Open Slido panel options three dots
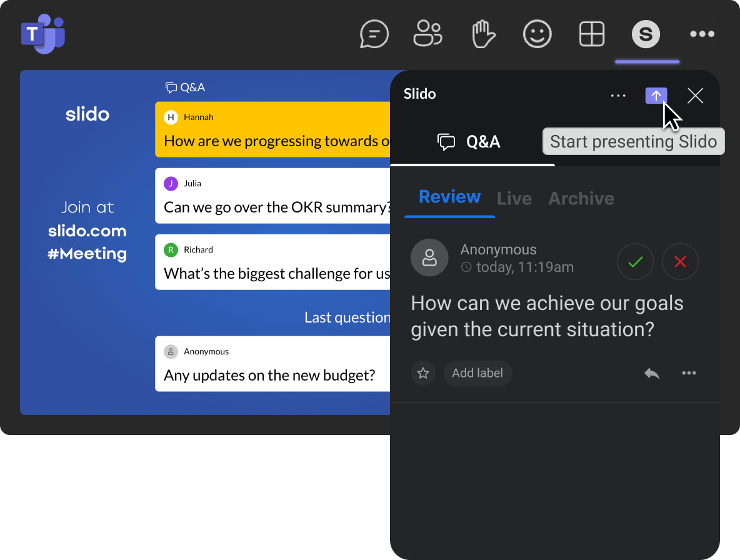Screen dimensions: 740x560 point(618,96)
